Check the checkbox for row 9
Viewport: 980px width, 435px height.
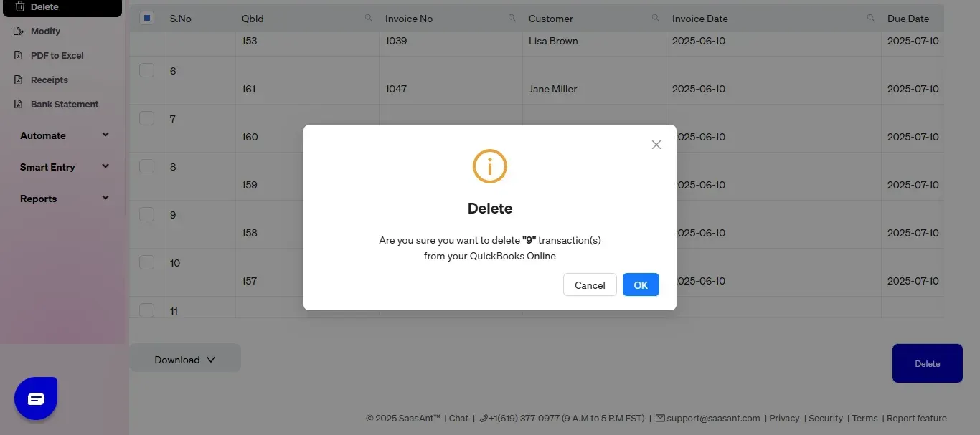(x=146, y=214)
